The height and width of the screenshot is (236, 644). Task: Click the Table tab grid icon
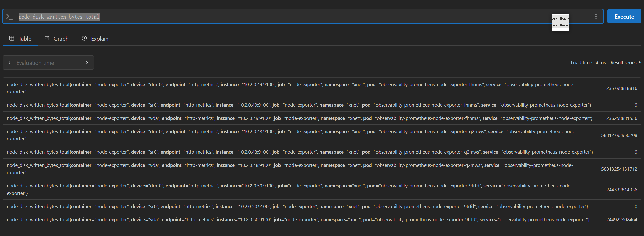[12, 38]
